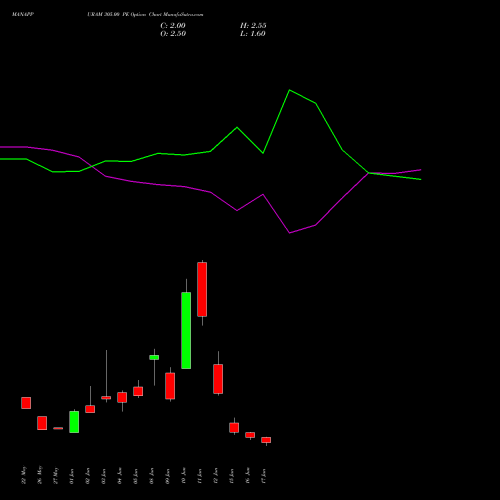500x500 pixels.
Task: Click the '10 Jun' date label
Action: 183,476
